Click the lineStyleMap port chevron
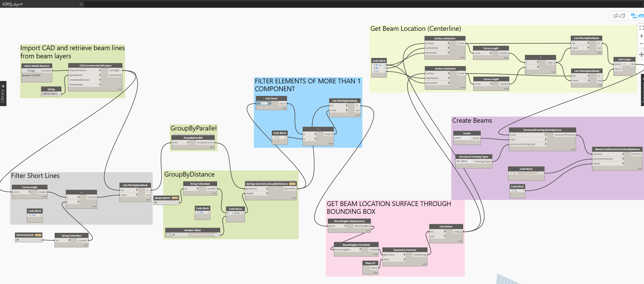This screenshot has height=284, width=644. point(100,85)
